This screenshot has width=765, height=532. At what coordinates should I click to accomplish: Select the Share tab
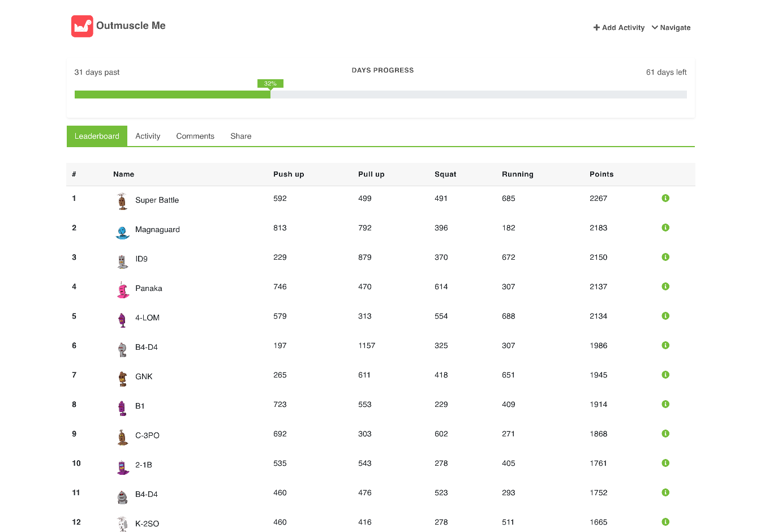point(240,136)
